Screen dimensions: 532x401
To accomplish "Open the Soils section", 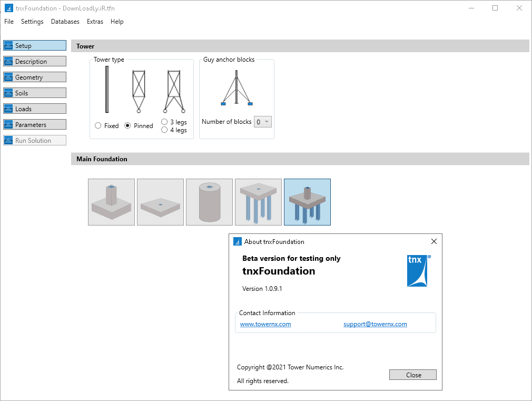I will [35, 93].
